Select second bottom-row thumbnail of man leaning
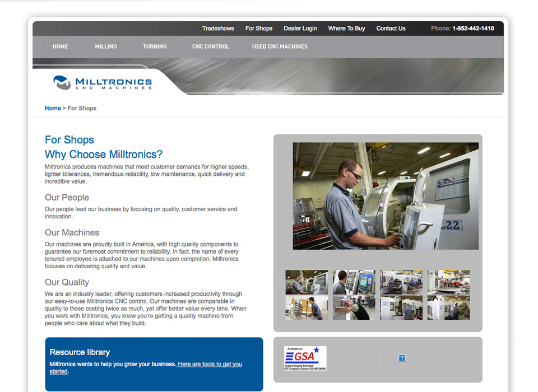This screenshot has width=538, height=392. click(354, 307)
